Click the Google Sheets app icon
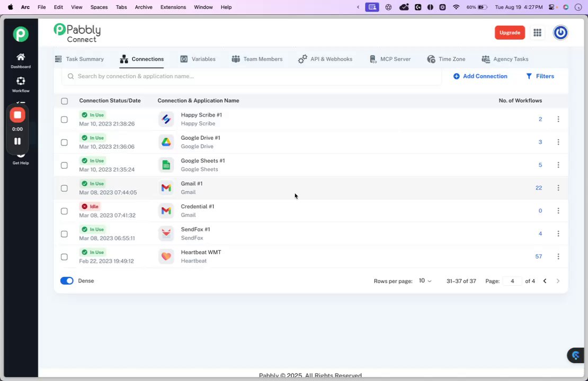Image resolution: width=588 pixels, height=381 pixels. (x=166, y=165)
